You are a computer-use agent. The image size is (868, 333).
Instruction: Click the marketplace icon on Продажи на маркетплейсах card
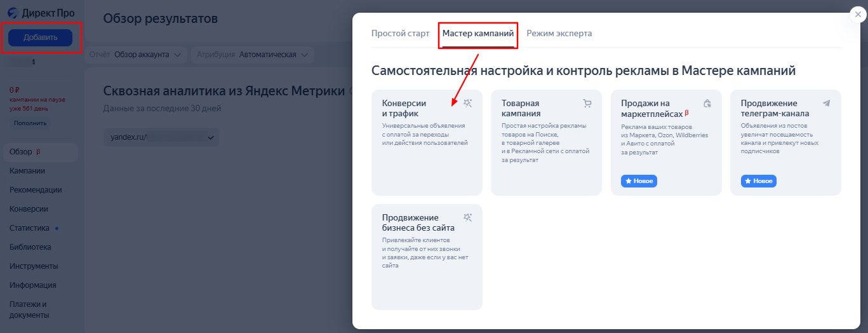click(707, 103)
